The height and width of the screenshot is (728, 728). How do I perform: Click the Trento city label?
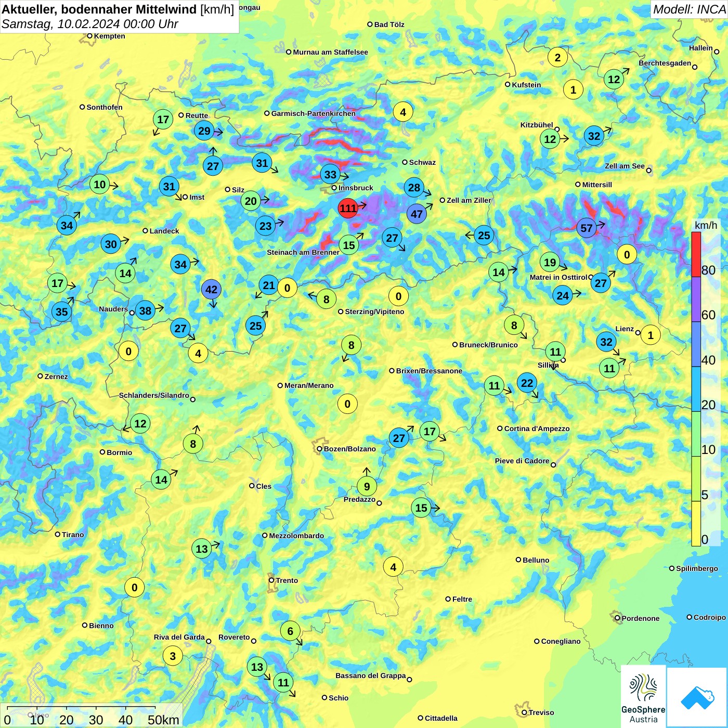(287, 580)
